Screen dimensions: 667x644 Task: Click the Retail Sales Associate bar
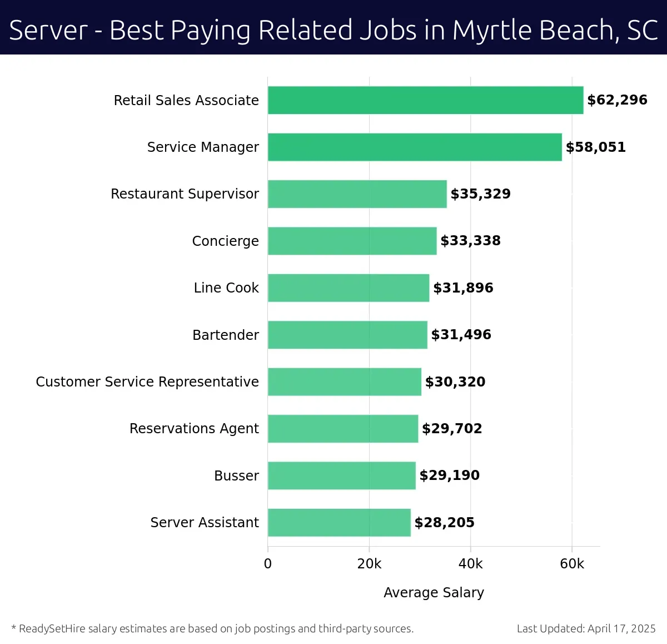point(426,100)
